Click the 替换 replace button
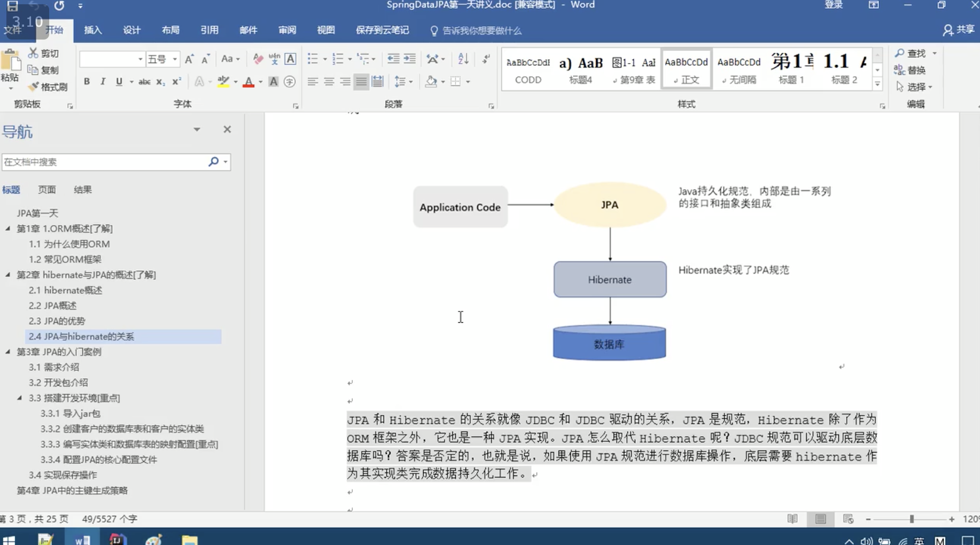Image resolution: width=980 pixels, height=545 pixels. [910, 70]
